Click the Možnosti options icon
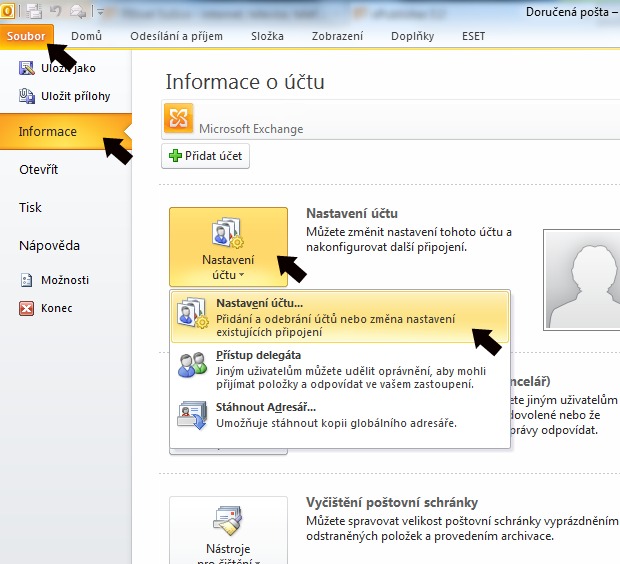 pos(26,280)
